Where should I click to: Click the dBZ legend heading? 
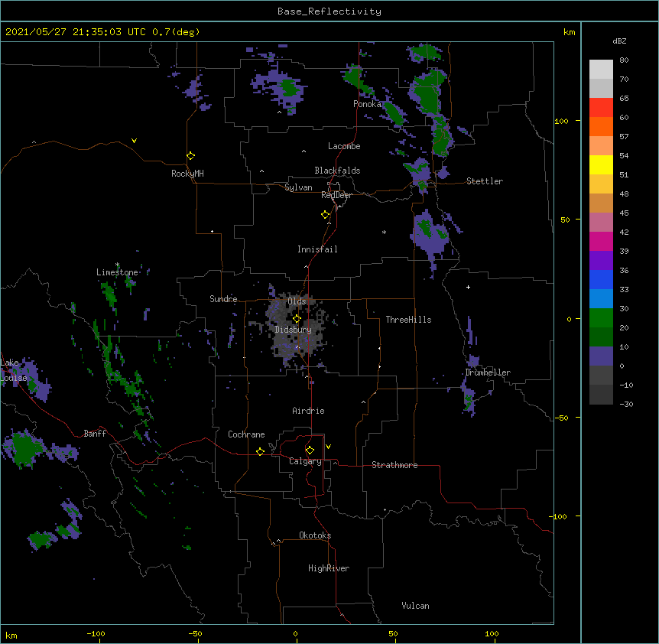[619, 41]
